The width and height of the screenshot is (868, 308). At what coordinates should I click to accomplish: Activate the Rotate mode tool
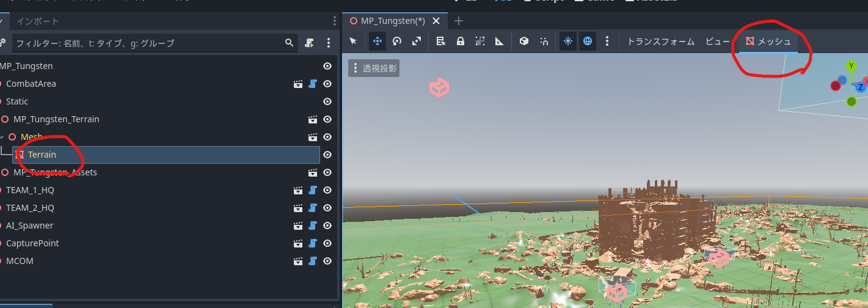click(x=397, y=42)
